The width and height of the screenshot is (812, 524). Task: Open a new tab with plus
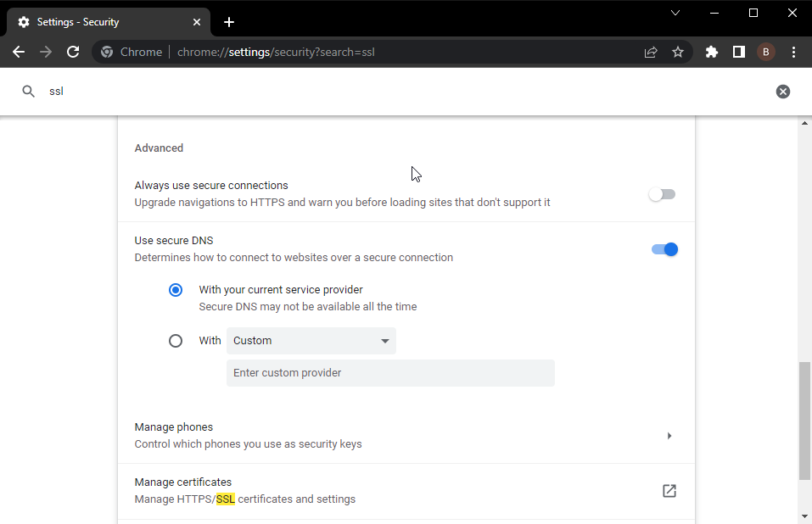coord(229,22)
